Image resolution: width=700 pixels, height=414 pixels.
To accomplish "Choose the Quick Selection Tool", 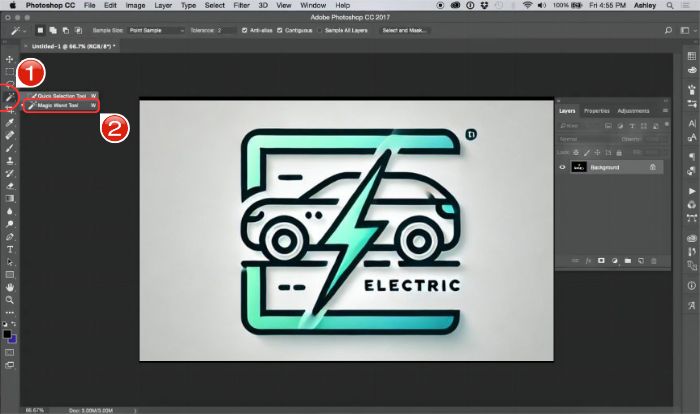I will [x=62, y=96].
